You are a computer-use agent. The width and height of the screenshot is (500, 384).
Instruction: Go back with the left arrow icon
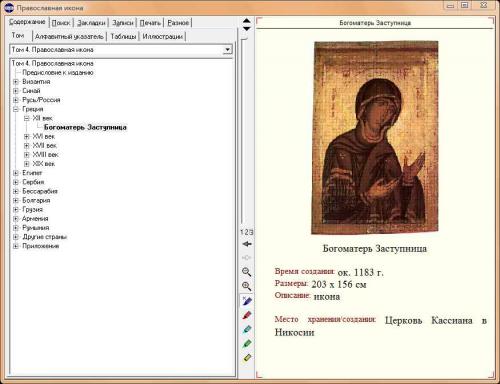[x=247, y=244]
